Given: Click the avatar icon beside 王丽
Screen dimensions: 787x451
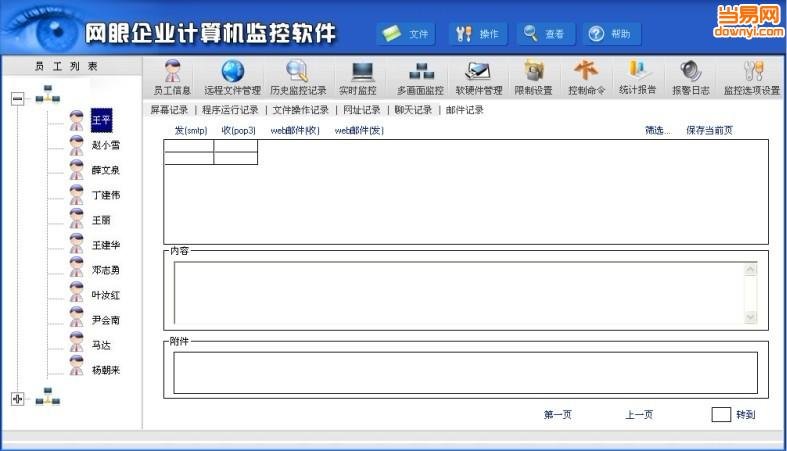Looking at the screenshot, I should click(x=76, y=219).
